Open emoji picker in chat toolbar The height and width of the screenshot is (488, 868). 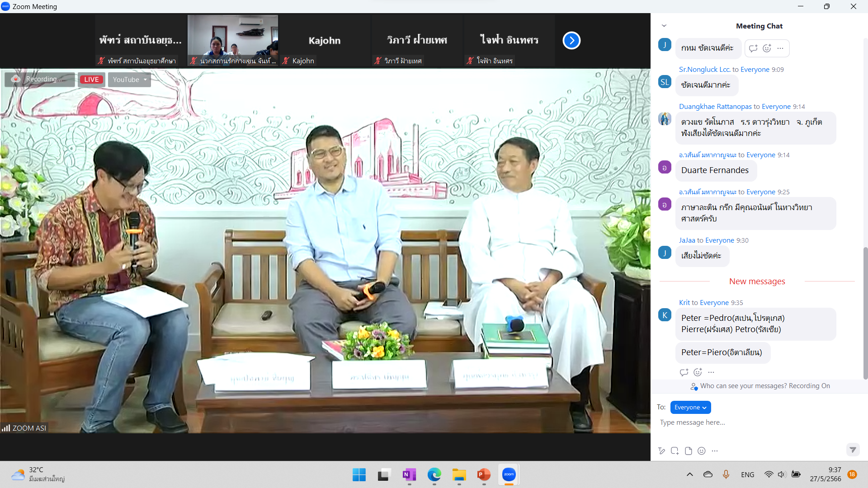coord(701,450)
